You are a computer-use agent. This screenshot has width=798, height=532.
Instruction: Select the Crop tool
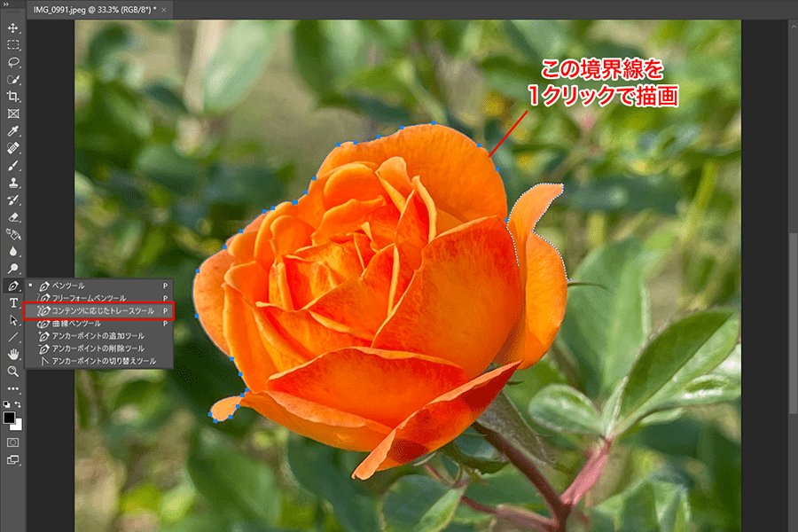point(12,97)
